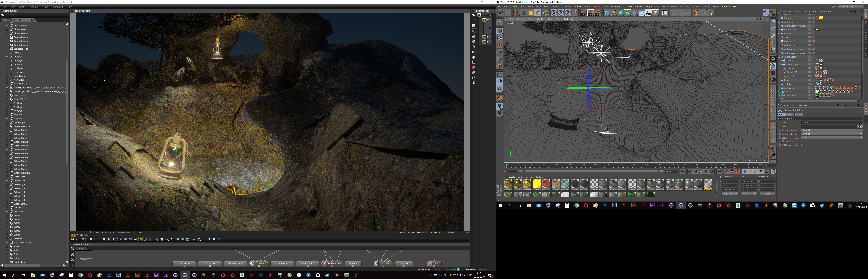Toggle Visible in Editor animation radio dot

(779, 130)
